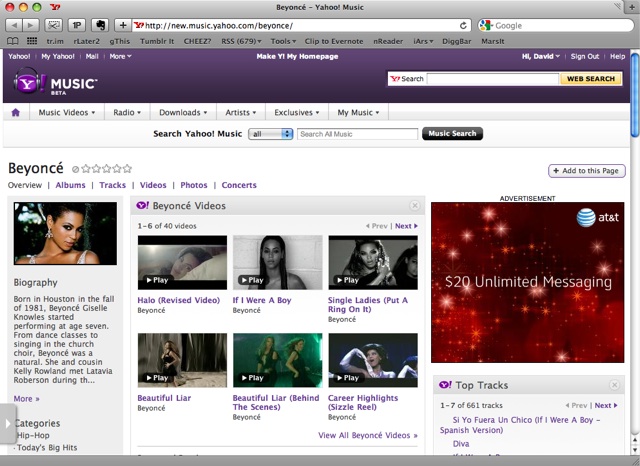Click Next in the Beyoncé Videos pager

pyautogui.click(x=406, y=226)
